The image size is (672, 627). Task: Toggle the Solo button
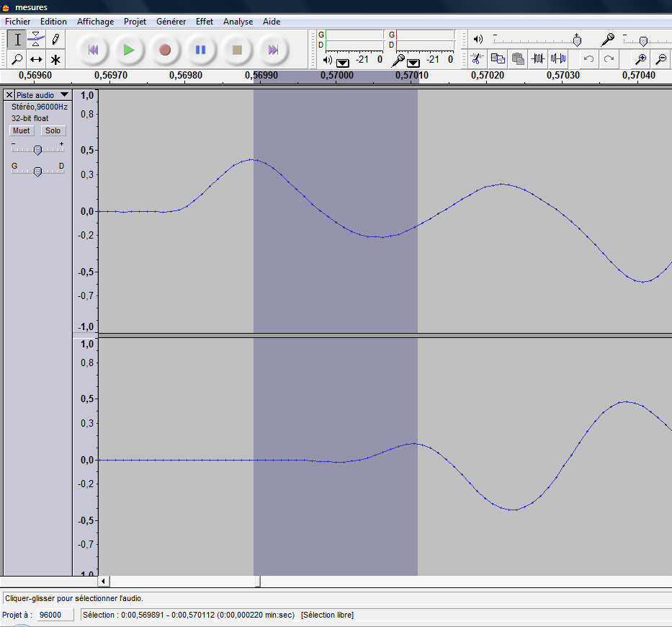click(53, 130)
